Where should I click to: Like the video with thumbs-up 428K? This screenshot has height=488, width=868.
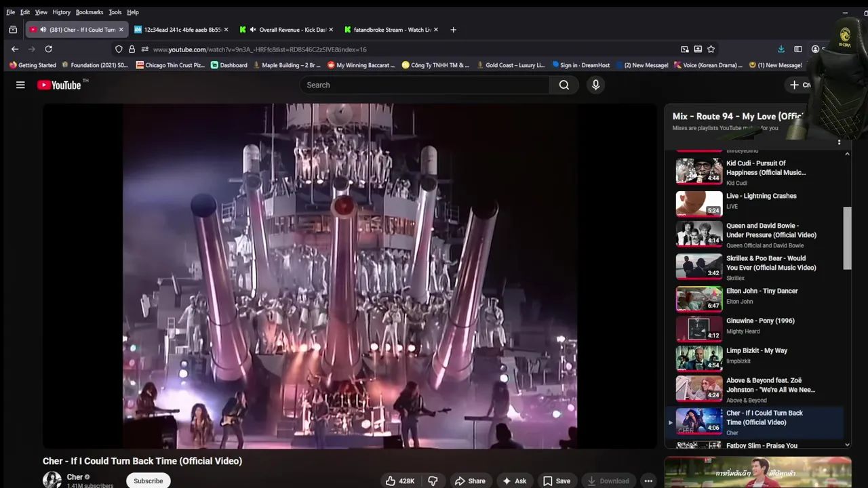(400, 481)
